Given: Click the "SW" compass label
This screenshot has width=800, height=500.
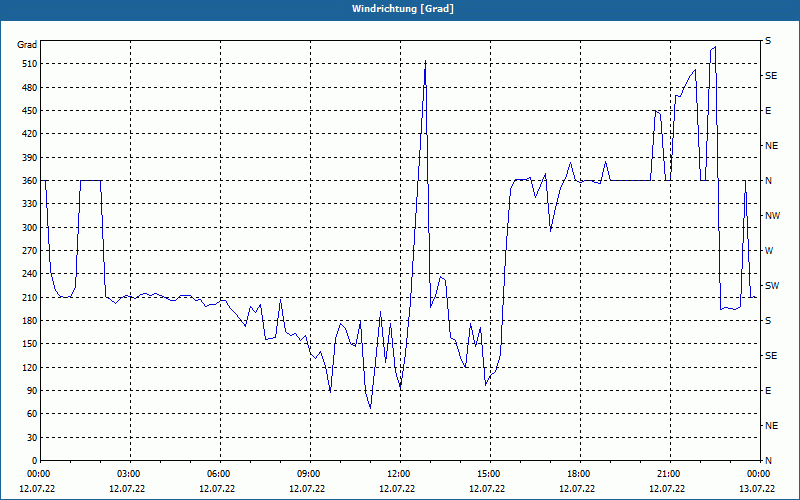Looking at the screenshot, I should point(772,286).
